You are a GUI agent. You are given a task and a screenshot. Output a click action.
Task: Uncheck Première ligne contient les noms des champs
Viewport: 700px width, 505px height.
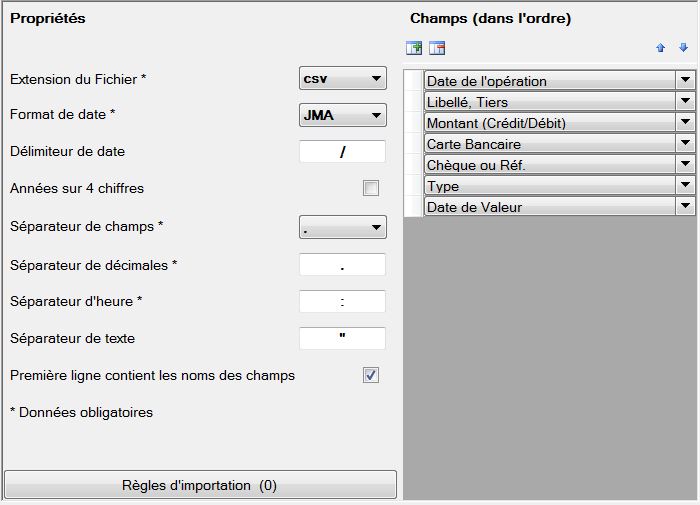[x=371, y=375]
